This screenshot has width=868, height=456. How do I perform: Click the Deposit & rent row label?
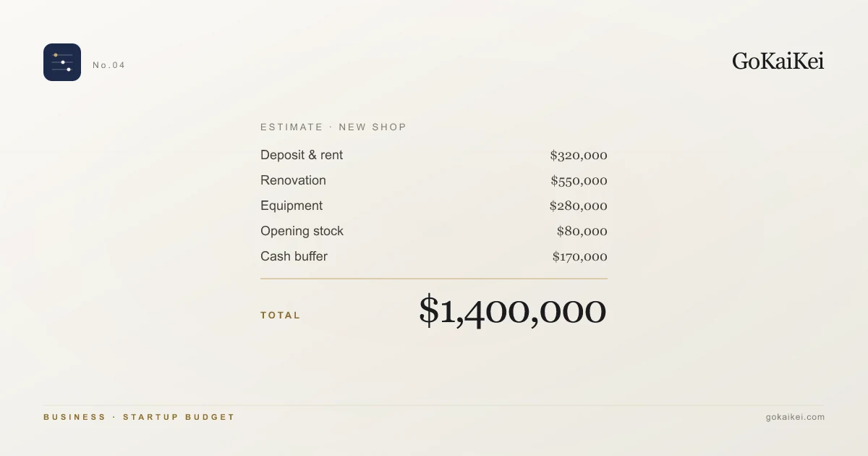pos(302,155)
